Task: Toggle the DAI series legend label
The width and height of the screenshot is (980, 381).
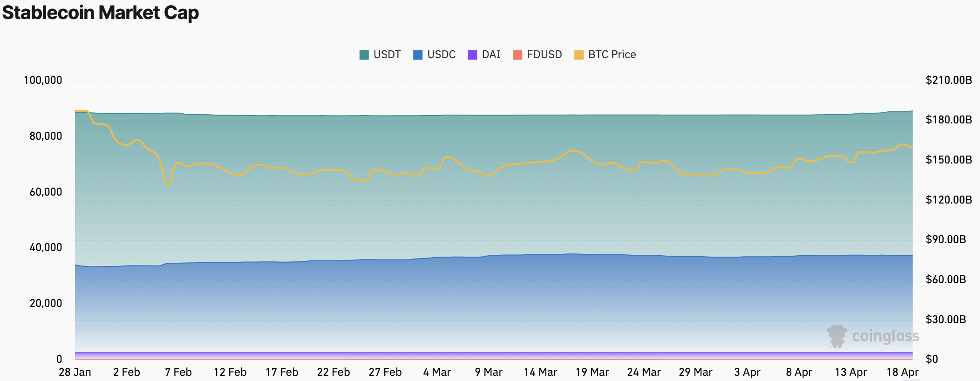Action: coord(491,55)
